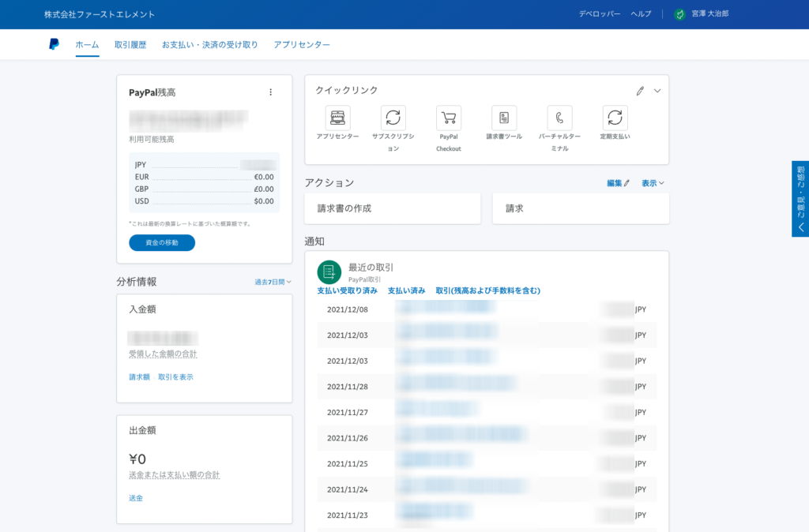Click the EUR balance row

pos(205,177)
